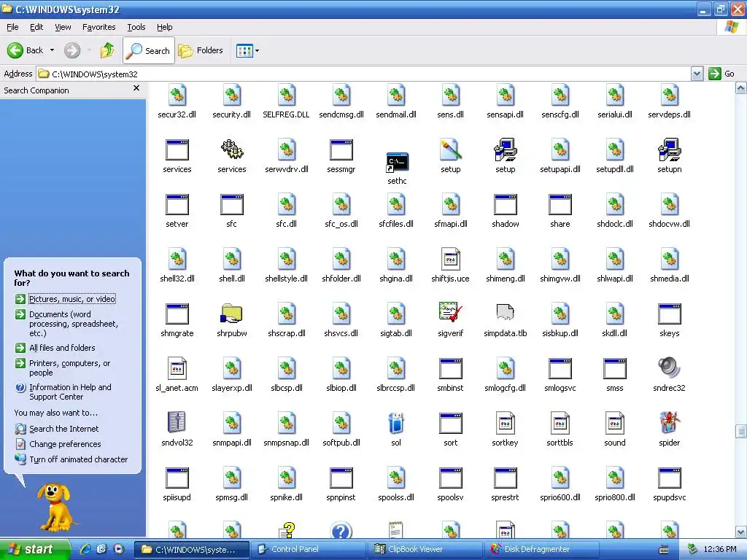Image resolution: width=747 pixels, height=560 pixels.
Task: Click the Back navigation button
Action: [x=26, y=50]
